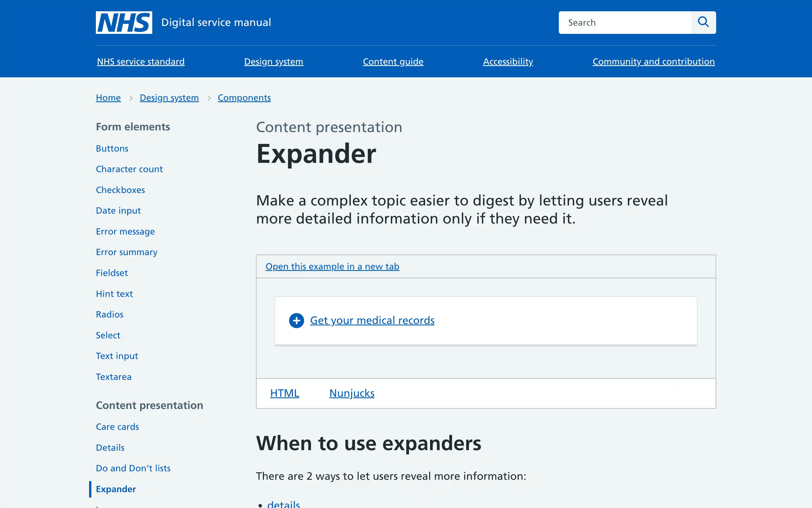Click the Components breadcrumb
812x508 pixels.
coord(244,98)
